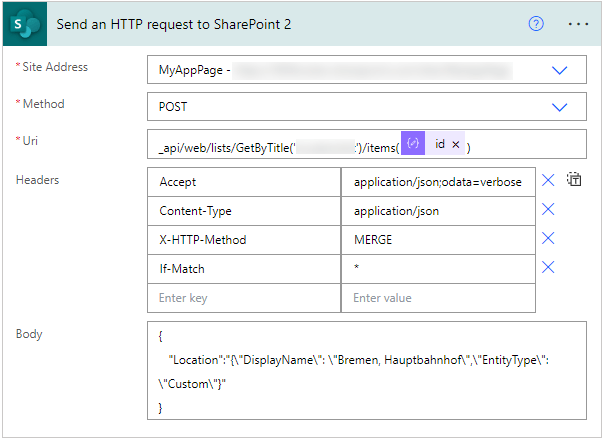
Task: Expand the Site Address dropdown
Action: coord(559,70)
